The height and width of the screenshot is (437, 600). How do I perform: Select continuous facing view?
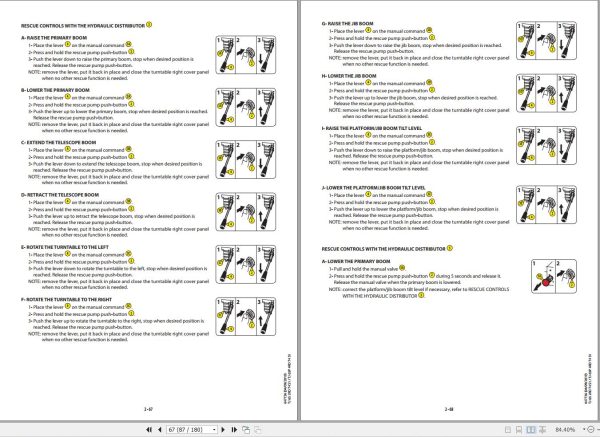(x=543, y=430)
